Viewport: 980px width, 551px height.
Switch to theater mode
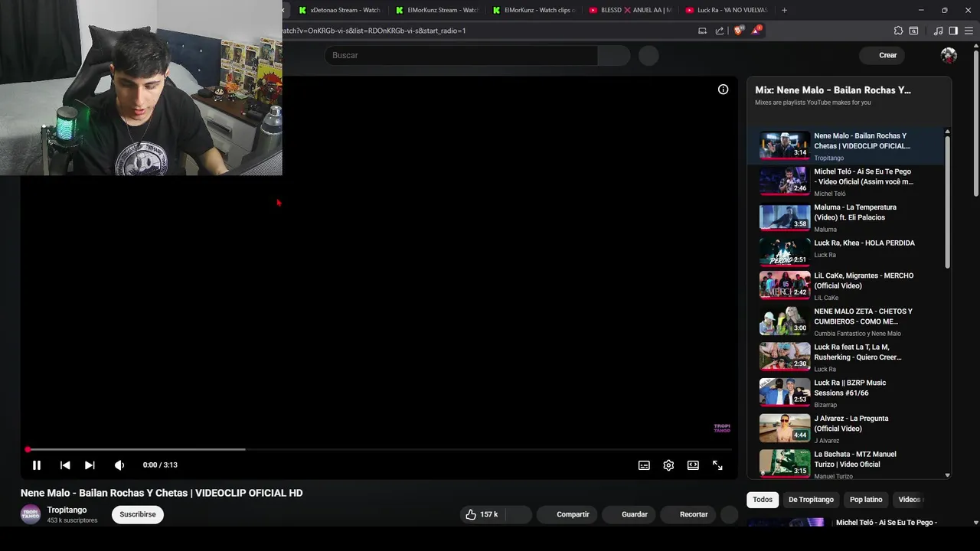[x=693, y=465]
